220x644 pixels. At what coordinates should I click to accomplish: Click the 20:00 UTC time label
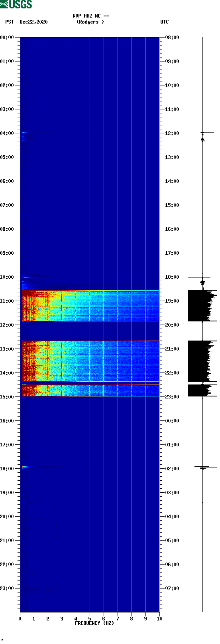pos(172,325)
